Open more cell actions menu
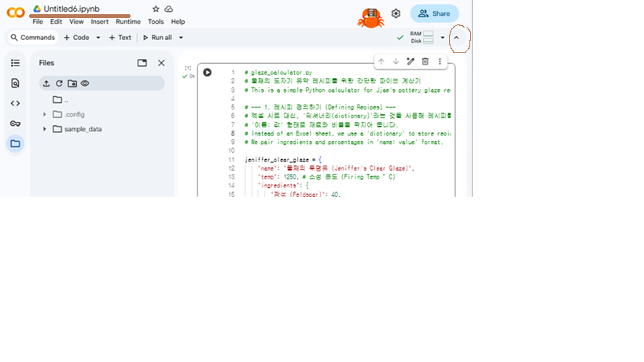 pos(440,61)
